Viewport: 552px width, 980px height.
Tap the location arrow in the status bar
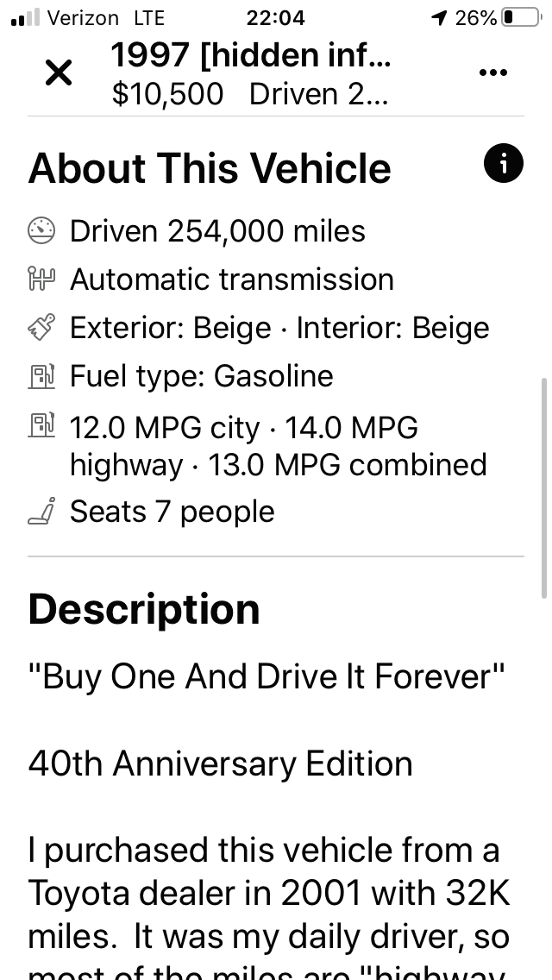point(440,17)
